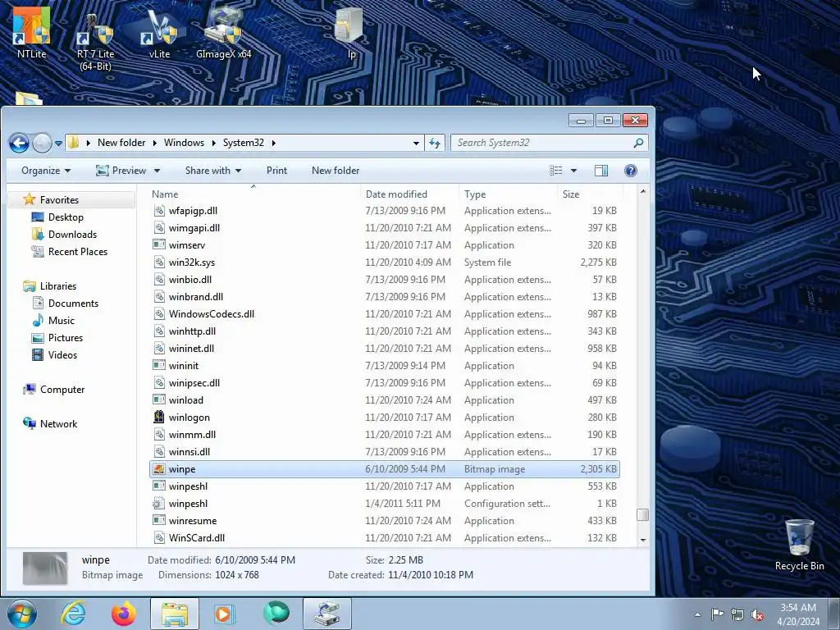Select Recent Places under Favorites
Screen dimensions: 840x630
[78, 251]
